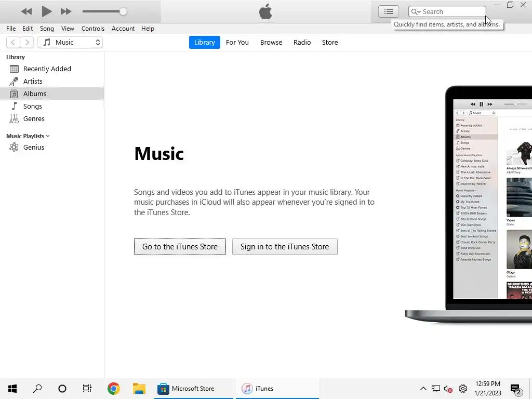Open Windows taskbar search
532x399 pixels.
tap(37, 389)
